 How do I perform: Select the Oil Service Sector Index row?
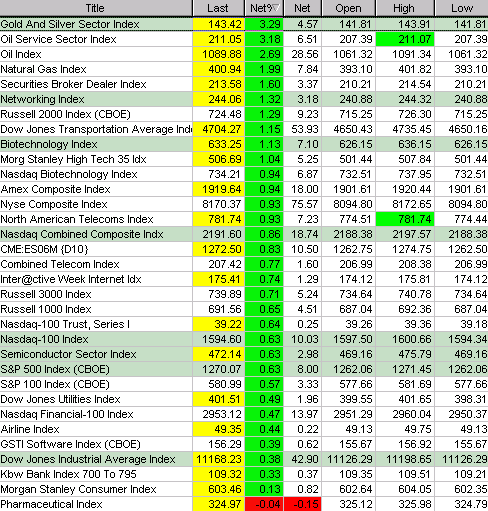tap(244, 39)
